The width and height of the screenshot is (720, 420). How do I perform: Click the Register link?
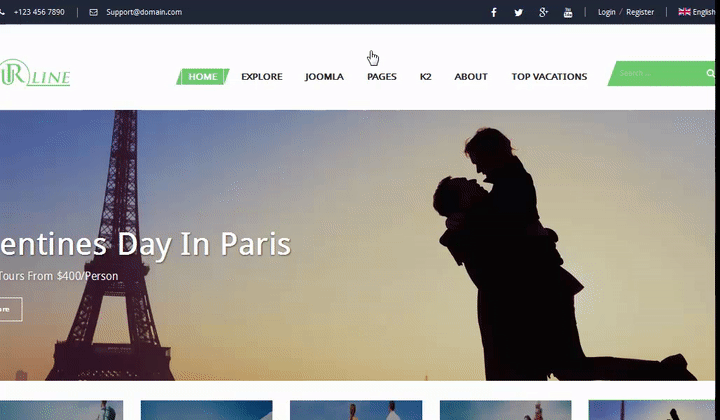[640, 12]
